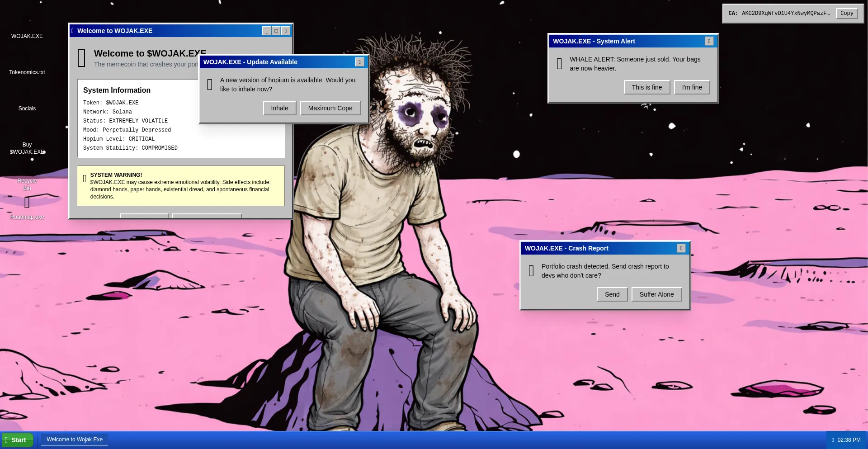The image size is (868, 449).
Task: Click This is fine in System Alert
Action: click(x=646, y=87)
